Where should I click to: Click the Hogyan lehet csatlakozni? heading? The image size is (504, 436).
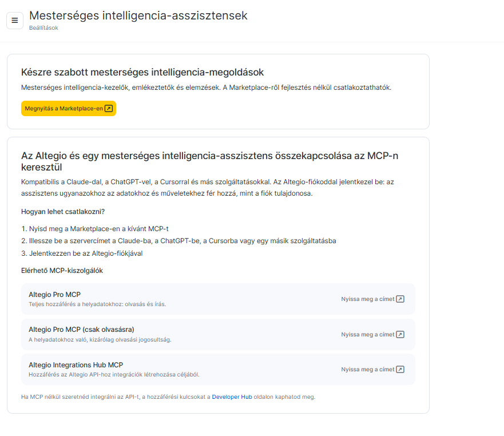tap(63, 212)
